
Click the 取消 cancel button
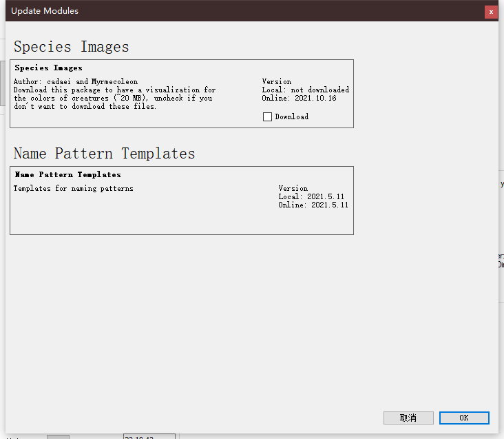point(408,418)
